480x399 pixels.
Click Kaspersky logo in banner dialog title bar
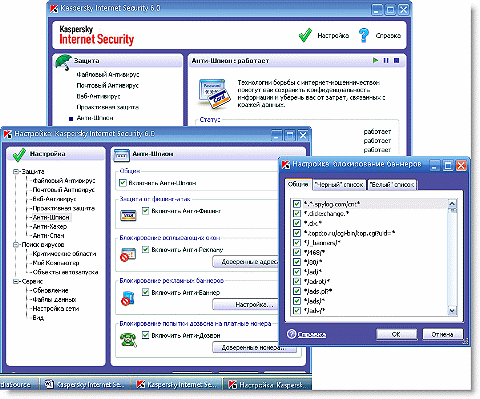click(x=286, y=165)
